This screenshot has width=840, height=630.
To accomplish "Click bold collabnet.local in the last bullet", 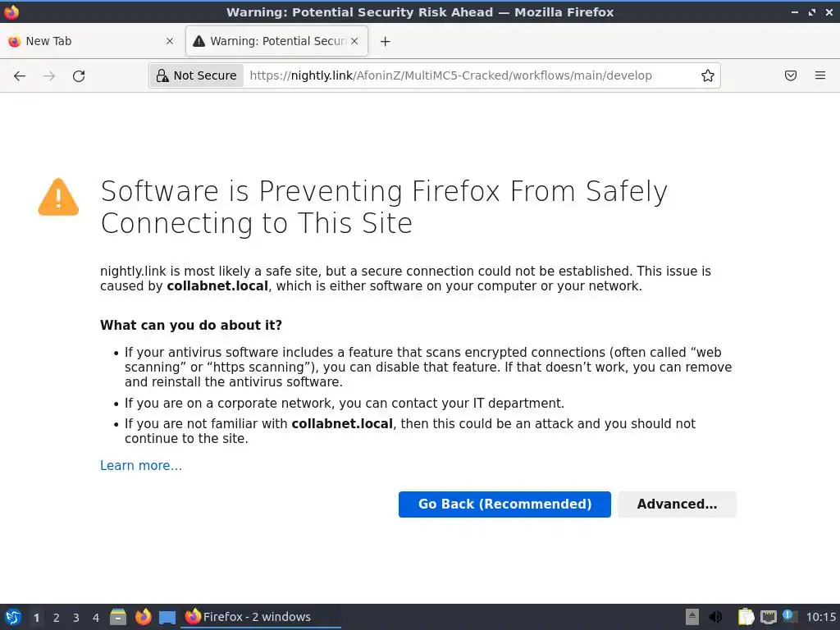I will click(x=342, y=424).
